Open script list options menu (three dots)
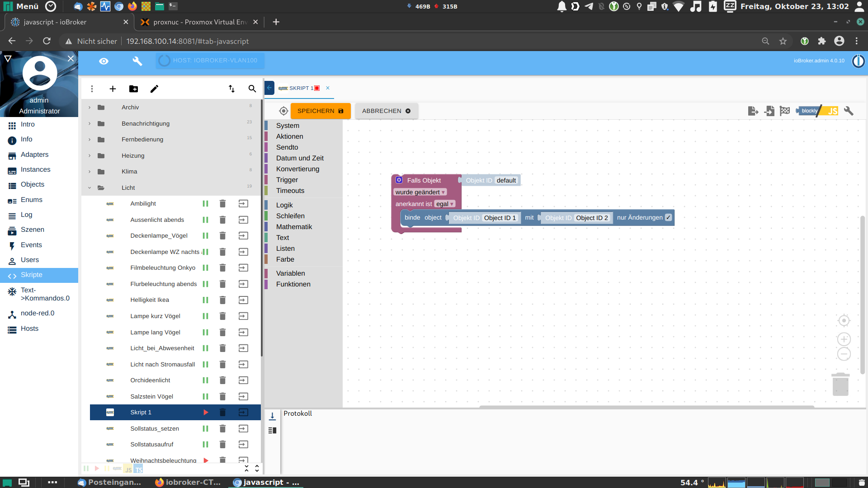868x488 pixels. (92, 89)
